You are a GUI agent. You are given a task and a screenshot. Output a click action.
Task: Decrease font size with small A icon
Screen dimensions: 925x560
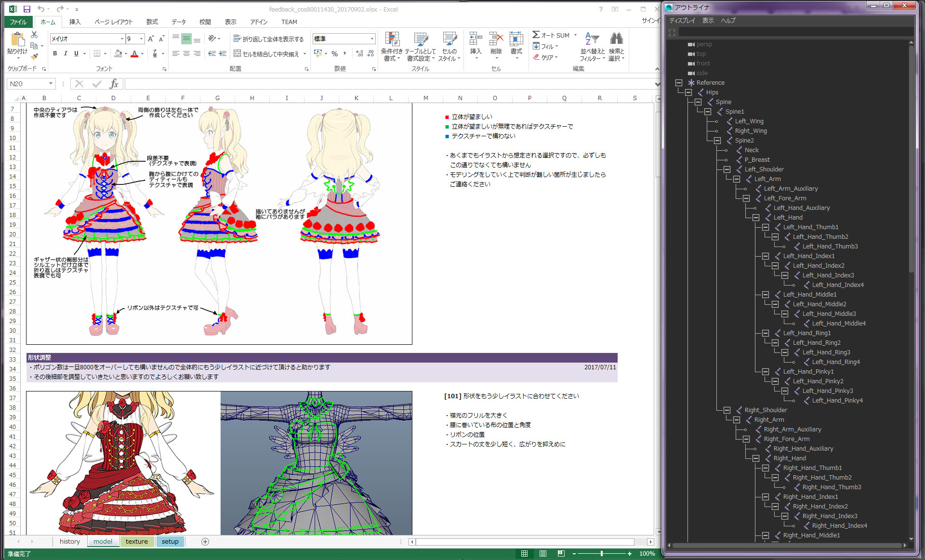[161, 39]
